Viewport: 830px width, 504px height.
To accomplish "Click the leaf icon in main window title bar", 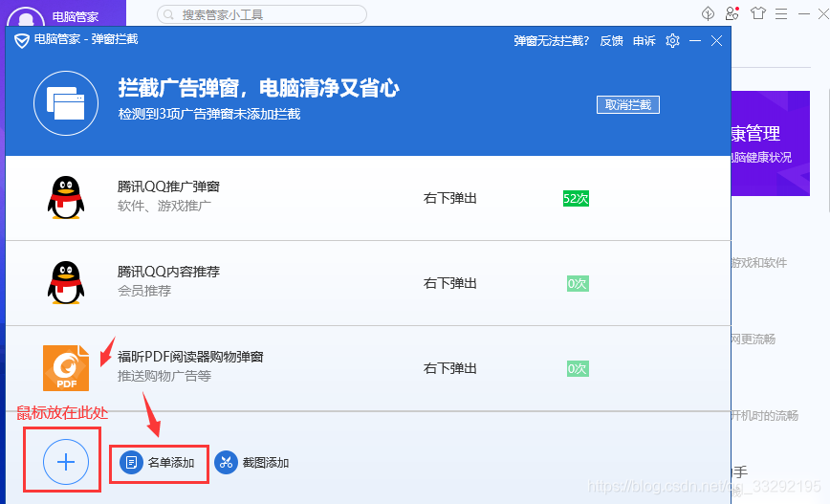I will [x=708, y=13].
